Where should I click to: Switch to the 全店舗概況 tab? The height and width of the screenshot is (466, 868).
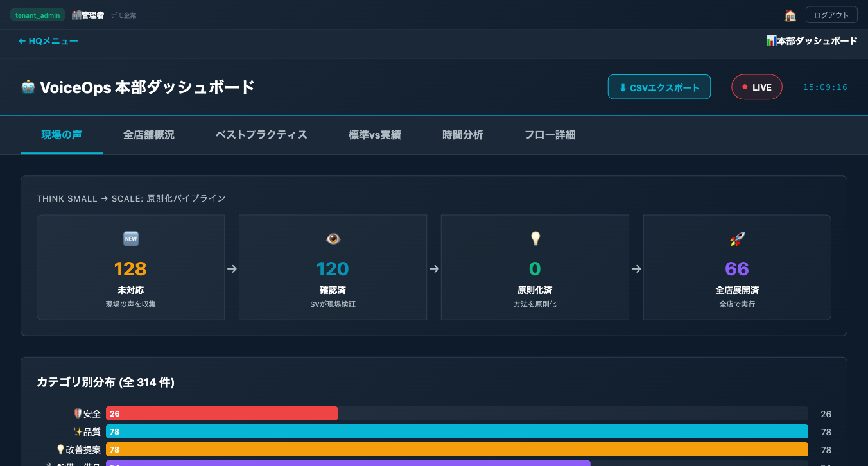point(148,135)
